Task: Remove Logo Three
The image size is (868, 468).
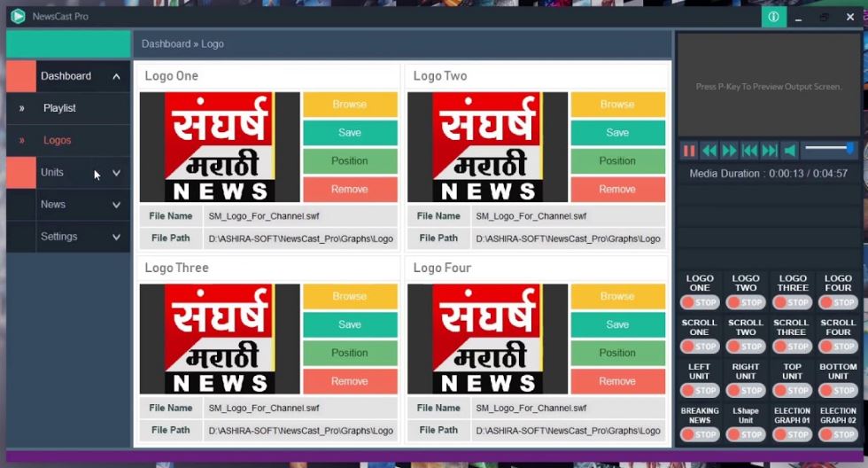Action: tap(350, 381)
